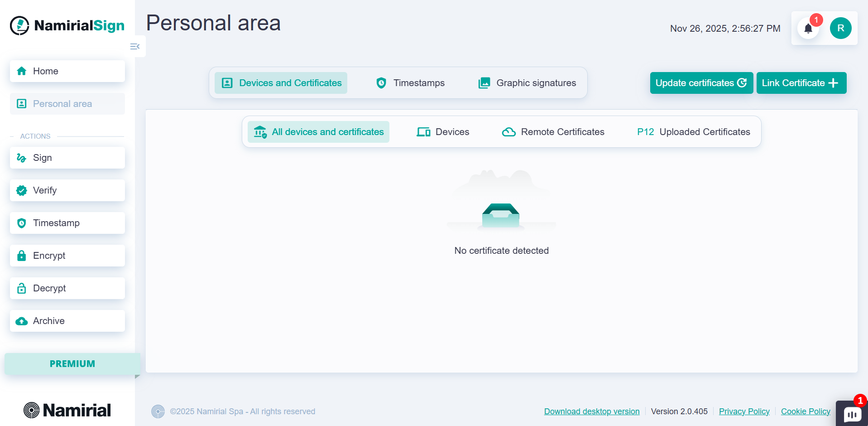Open the user avatar R menu
This screenshot has height=426, width=868.
[x=840, y=29]
